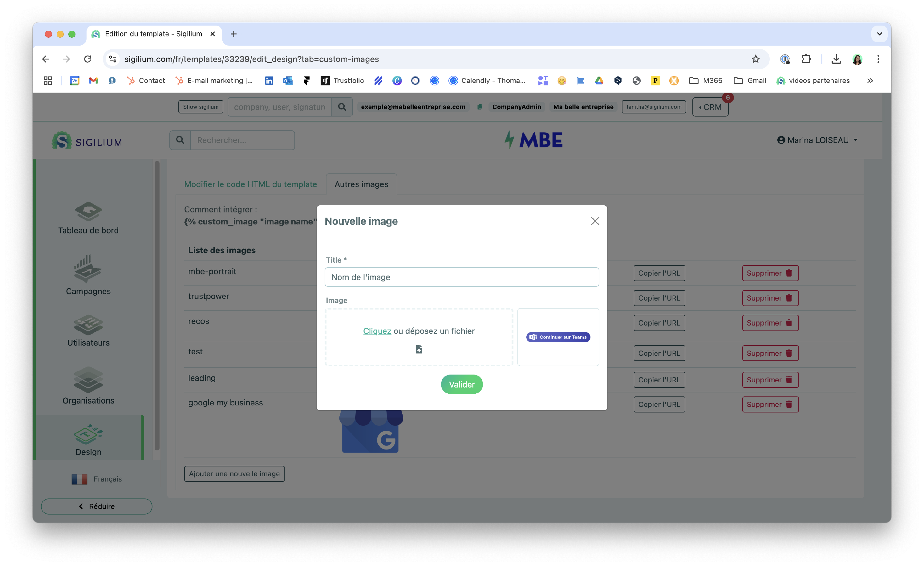Click the Title input field
This screenshot has height=566, width=924.
point(461,277)
